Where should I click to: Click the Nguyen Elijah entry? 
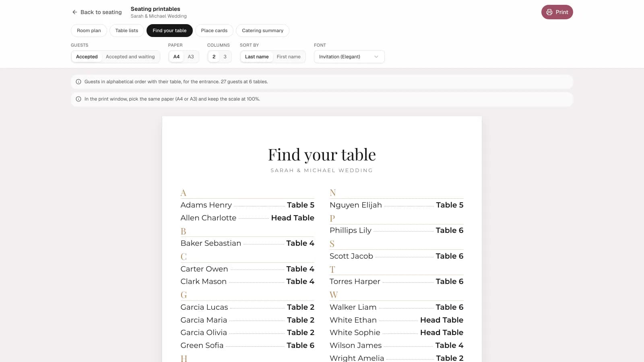(x=396, y=205)
